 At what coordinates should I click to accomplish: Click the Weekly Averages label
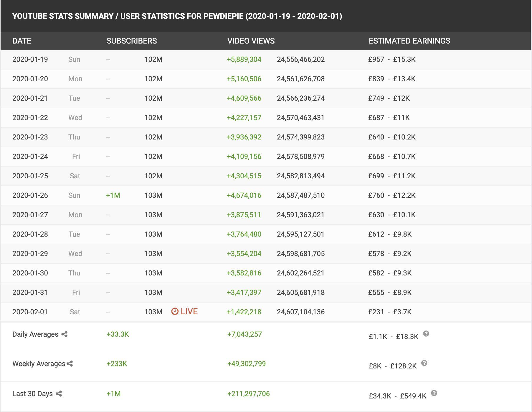(39, 364)
